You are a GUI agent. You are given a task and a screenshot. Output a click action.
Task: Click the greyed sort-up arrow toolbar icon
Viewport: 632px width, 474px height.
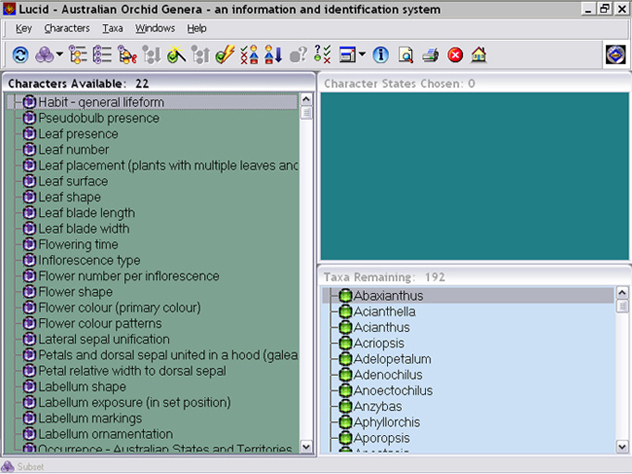click(x=200, y=55)
